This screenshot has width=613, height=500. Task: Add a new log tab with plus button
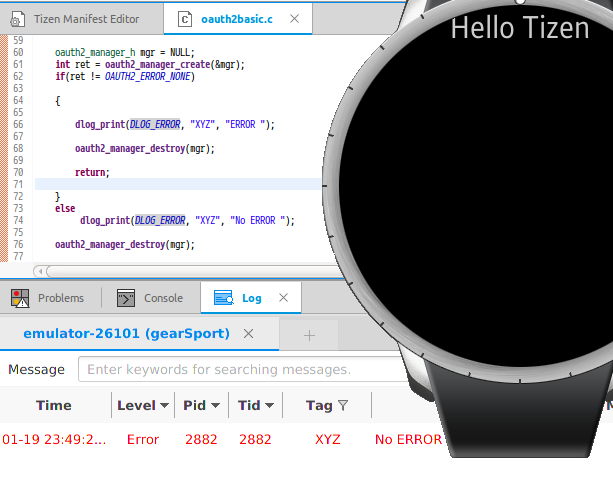click(309, 335)
